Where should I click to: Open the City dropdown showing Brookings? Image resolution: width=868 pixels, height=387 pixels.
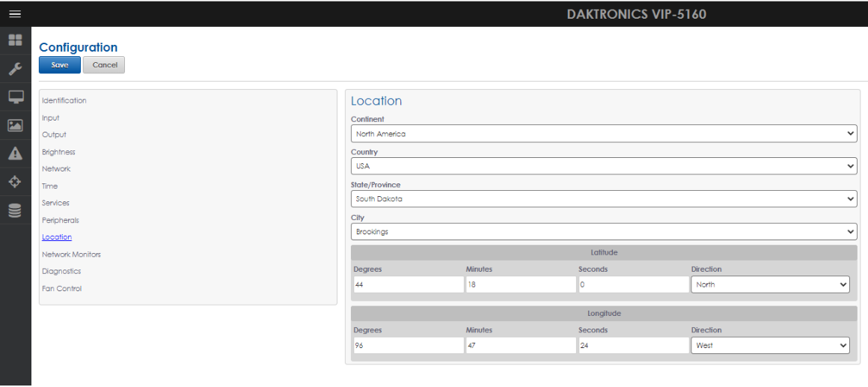603,232
